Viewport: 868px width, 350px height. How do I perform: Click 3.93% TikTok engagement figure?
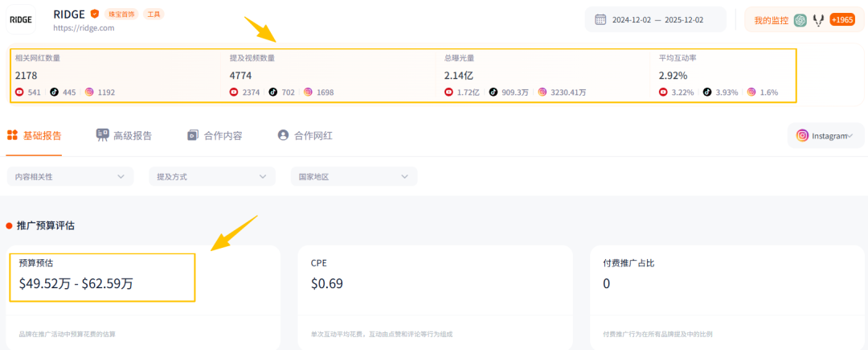coord(727,93)
